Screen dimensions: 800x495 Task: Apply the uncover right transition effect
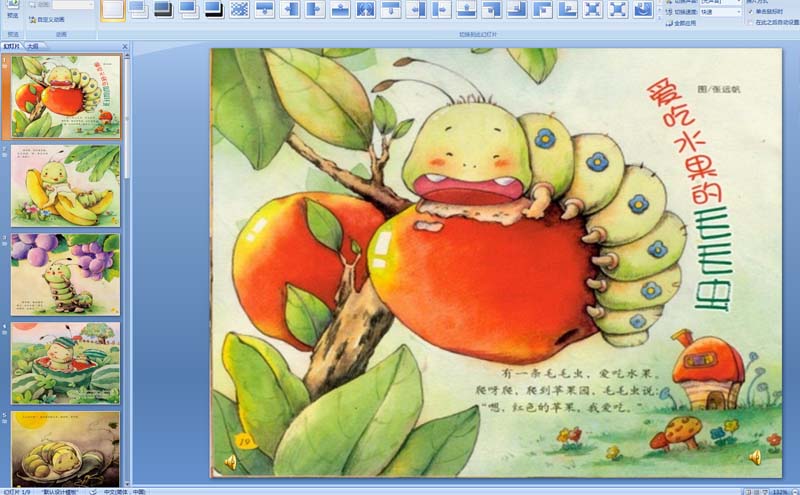point(441,10)
